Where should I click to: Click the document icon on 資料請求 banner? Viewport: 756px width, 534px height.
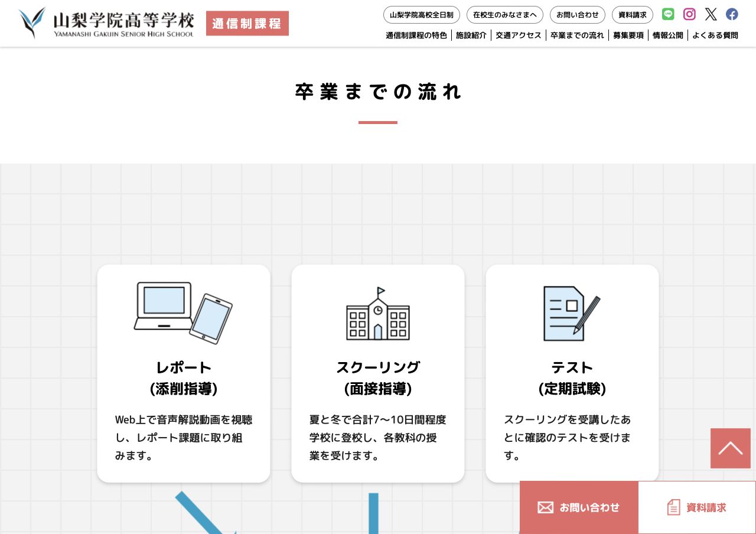pos(673,507)
